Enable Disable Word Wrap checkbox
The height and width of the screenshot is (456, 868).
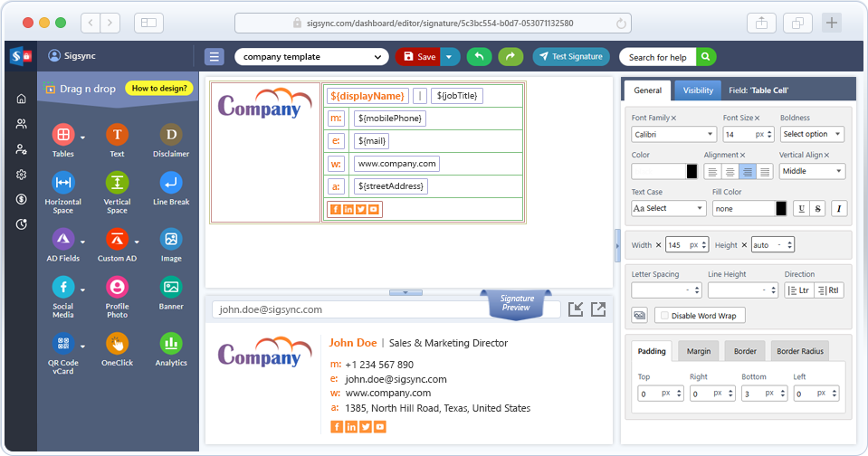665,316
